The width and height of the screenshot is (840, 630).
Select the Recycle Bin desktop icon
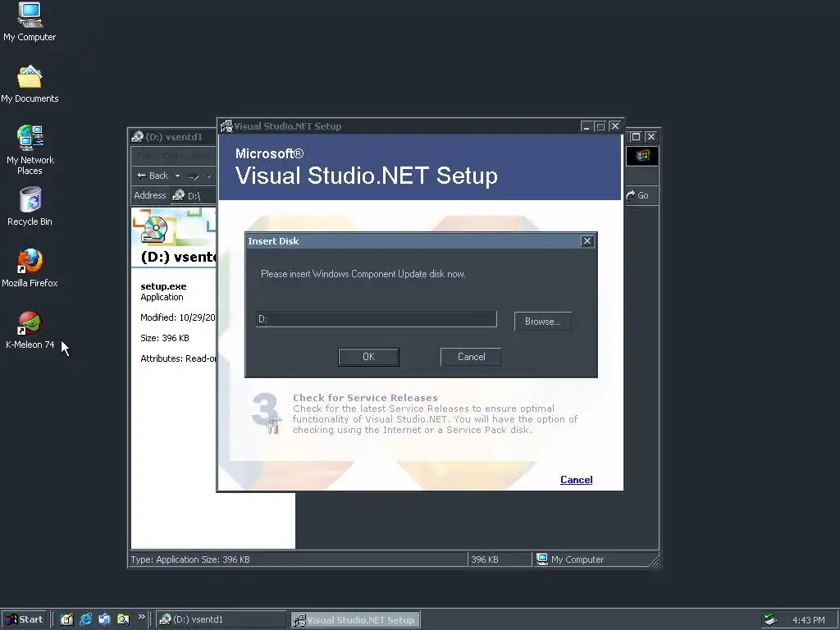(30, 206)
